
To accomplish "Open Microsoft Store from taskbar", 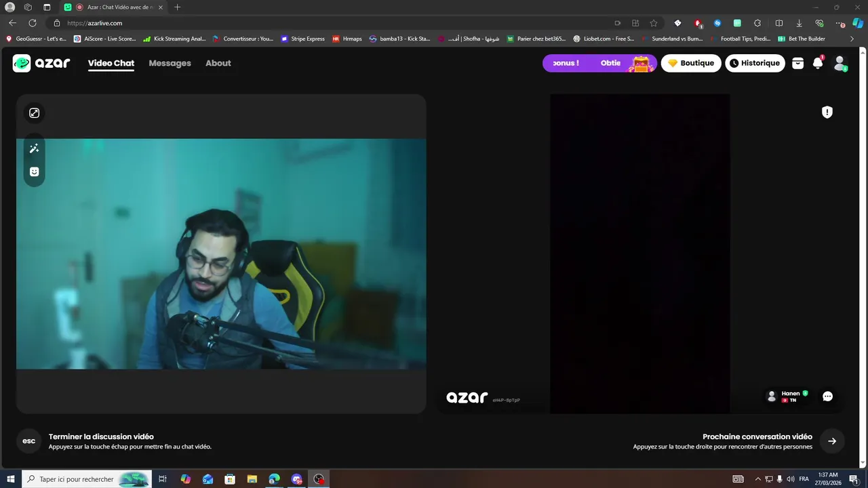I will pos(230,479).
